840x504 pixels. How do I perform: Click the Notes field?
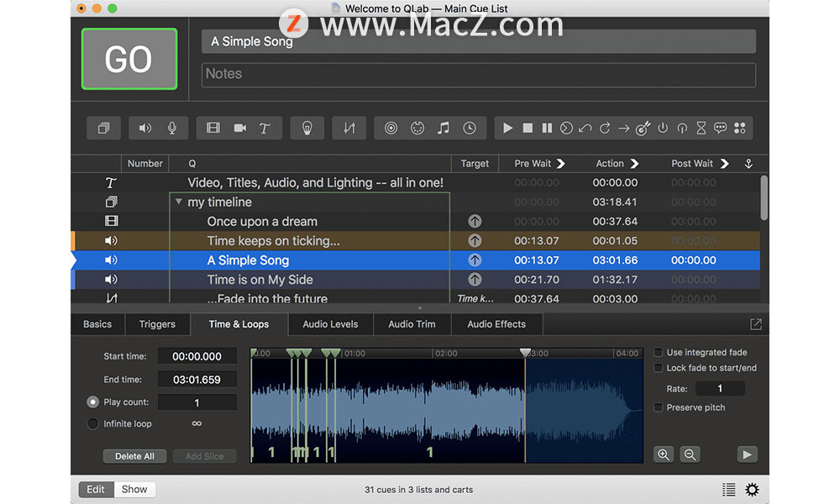(x=479, y=75)
